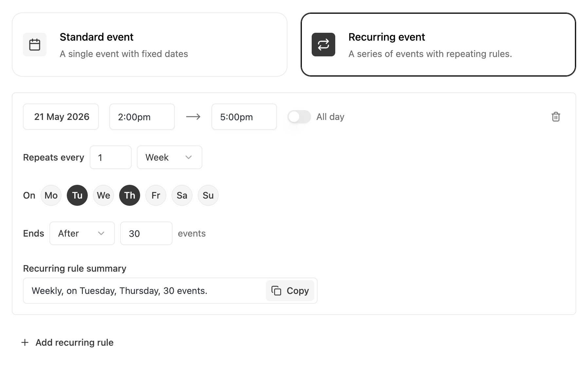The image size is (588, 367).
Task: Select Monday as a repeat day
Action: pyautogui.click(x=51, y=195)
